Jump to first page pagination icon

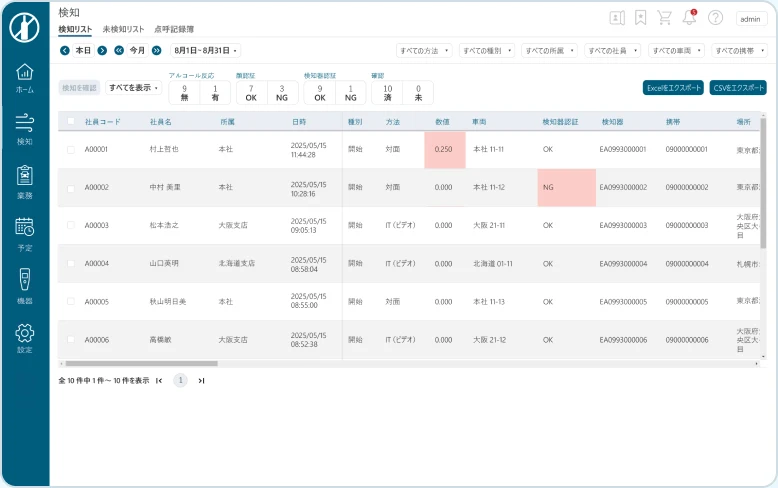click(159, 381)
